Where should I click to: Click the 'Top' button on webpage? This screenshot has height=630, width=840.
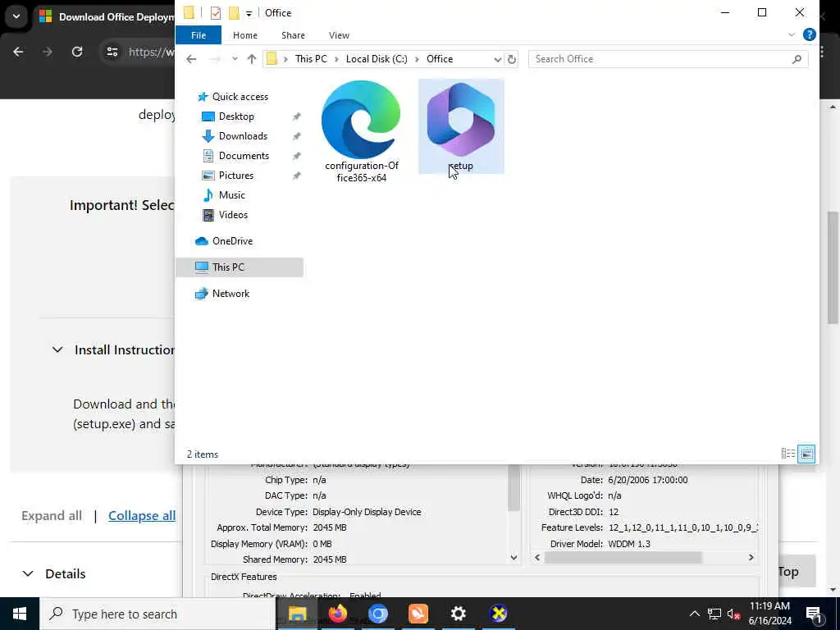coord(797,572)
